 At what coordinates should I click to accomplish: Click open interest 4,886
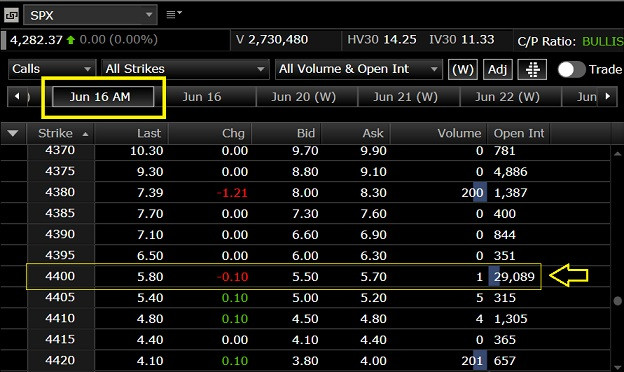(x=511, y=172)
